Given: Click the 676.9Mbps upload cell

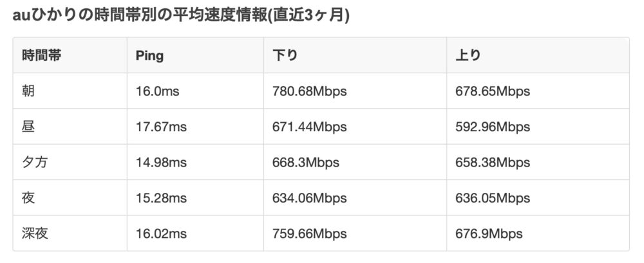Looking at the screenshot, I should (x=489, y=233).
